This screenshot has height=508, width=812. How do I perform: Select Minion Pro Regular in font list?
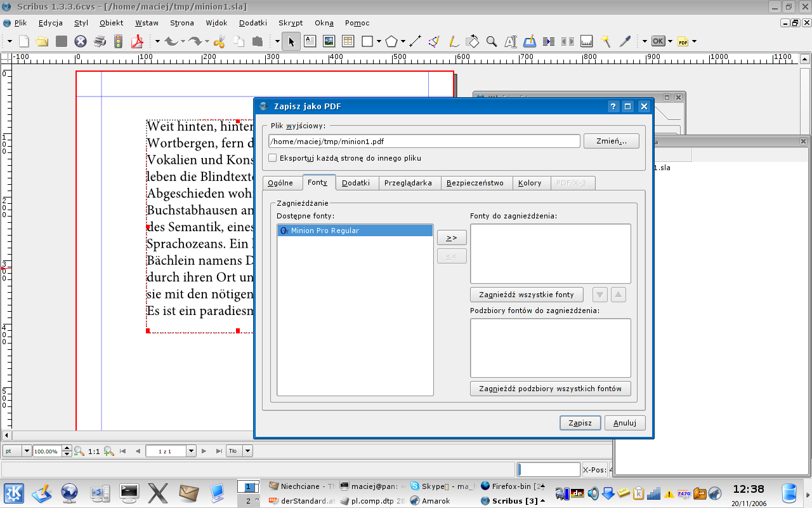point(355,231)
